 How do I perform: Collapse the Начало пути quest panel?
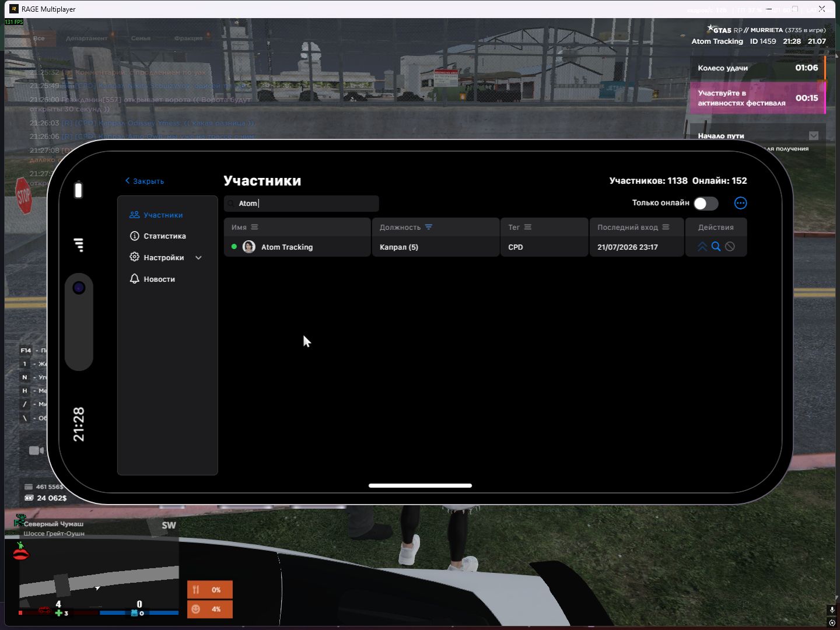pyautogui.click(x=814, y=136)
